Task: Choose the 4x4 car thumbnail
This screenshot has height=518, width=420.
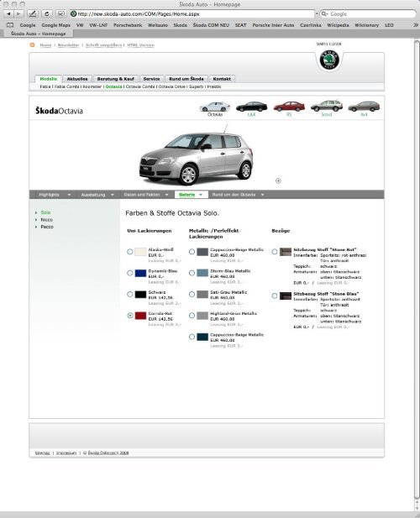Action: tap(364, 107)
